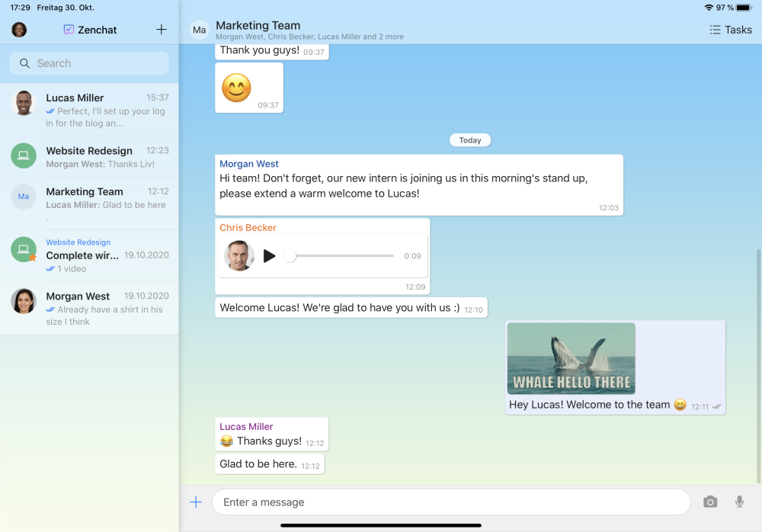
Task: Click the Wi-Fi status icon
Action: pos(709,8)
